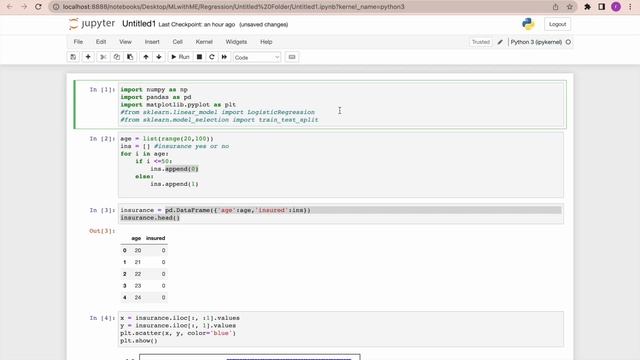Click the Python logo icon
The image size is (640, 360).
click(528, 24)
